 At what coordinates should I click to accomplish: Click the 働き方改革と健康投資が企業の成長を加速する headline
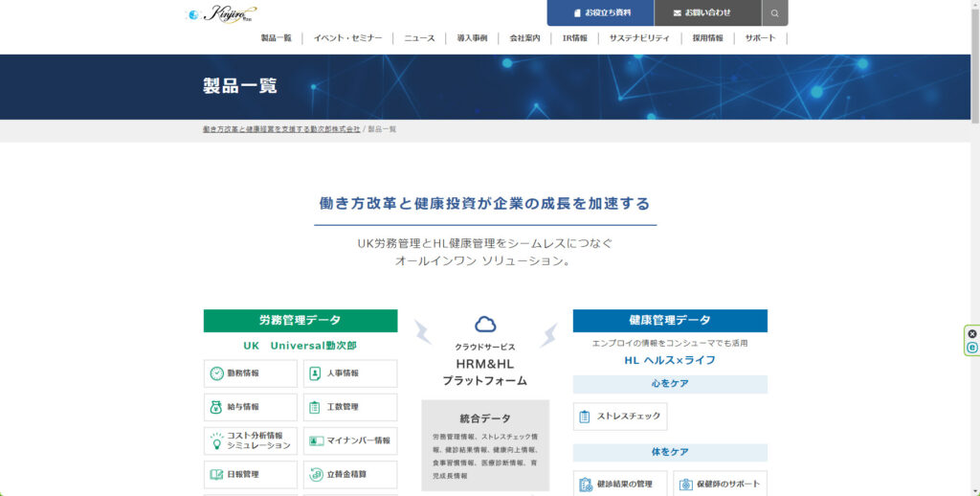coord(485,203)
